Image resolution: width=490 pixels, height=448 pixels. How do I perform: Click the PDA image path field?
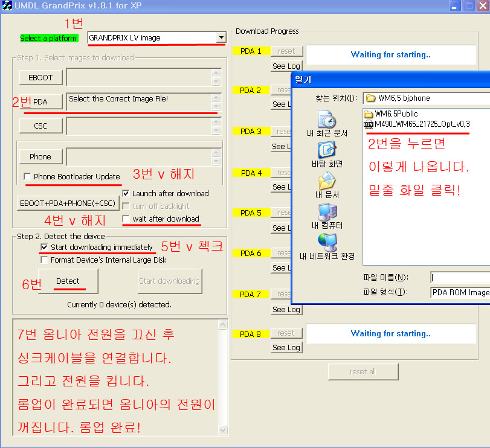point(144,102)
